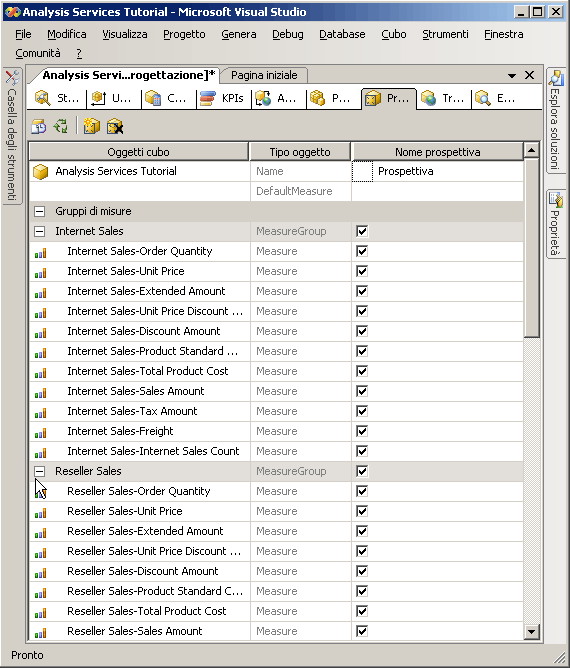
Task: Open the ? help menu
Action: (79, 54)
